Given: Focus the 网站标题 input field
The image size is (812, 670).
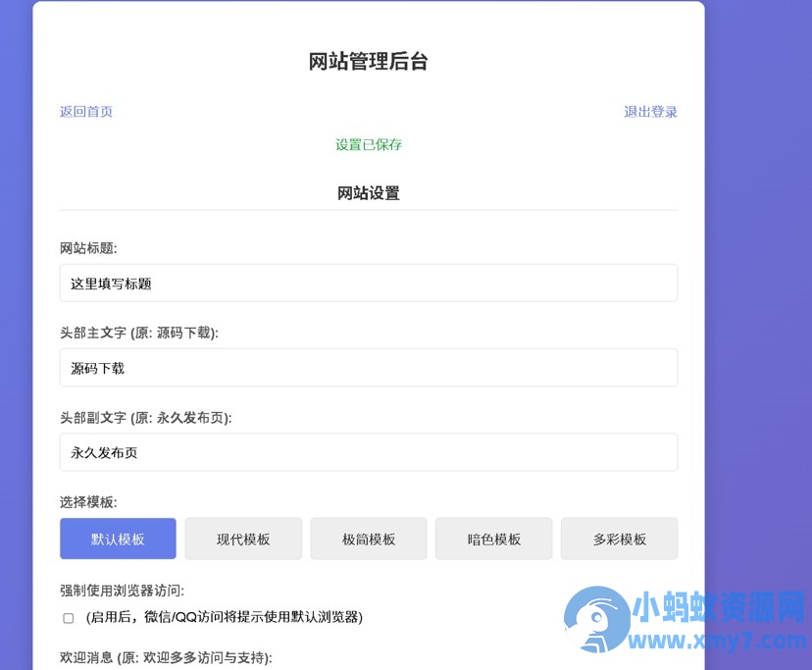Looking at the screenshot, I should [369, 283].
